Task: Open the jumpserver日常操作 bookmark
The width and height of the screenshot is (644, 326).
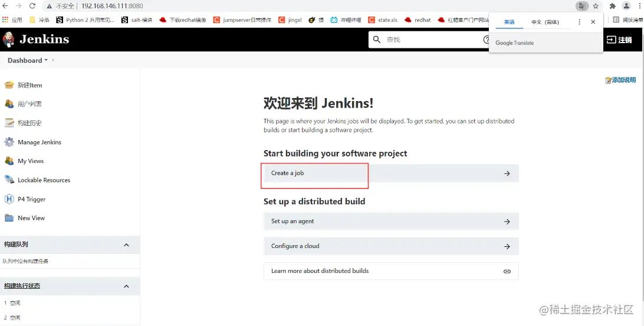Action: tap(242, 19)
